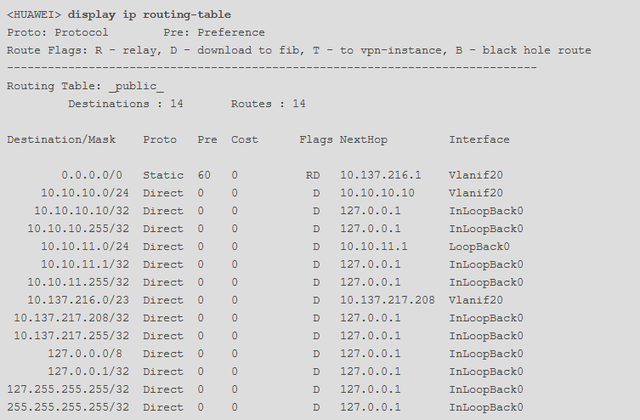Click the next hop address 10.10.11.1
Viewport: 640px width, 420px height.
[x=374, y=246]
